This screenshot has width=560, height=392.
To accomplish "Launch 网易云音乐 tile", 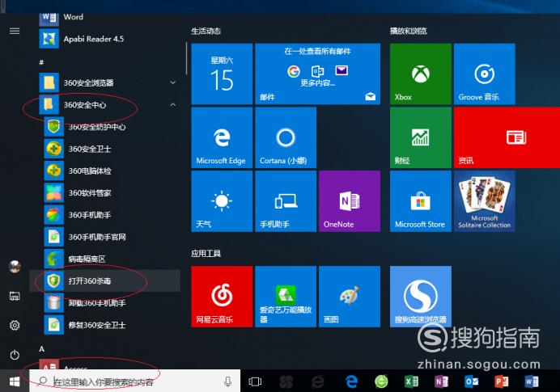I will (222, 297).
